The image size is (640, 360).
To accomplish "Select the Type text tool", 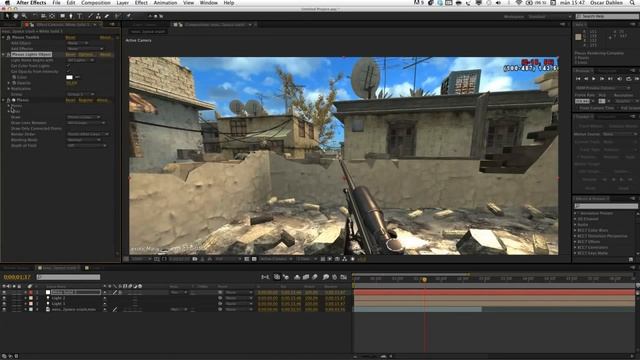I will coord(80,16).
